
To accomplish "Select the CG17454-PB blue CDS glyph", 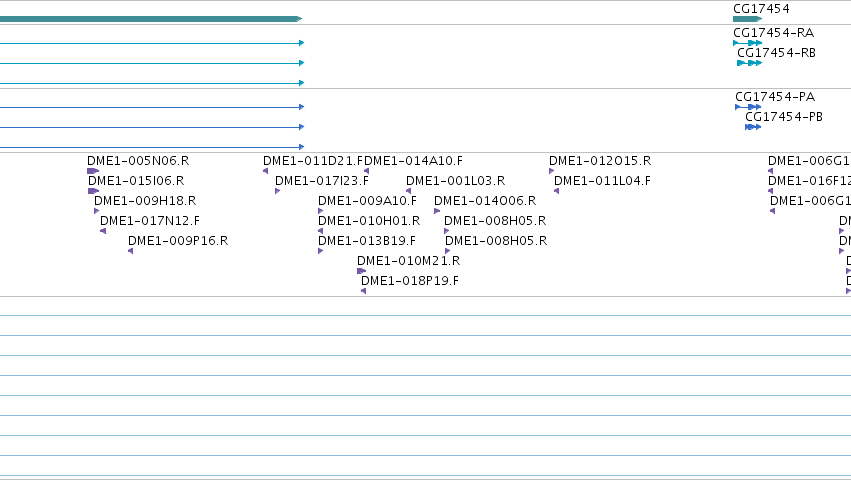I will pyautogui.click(x=753, y=127).
